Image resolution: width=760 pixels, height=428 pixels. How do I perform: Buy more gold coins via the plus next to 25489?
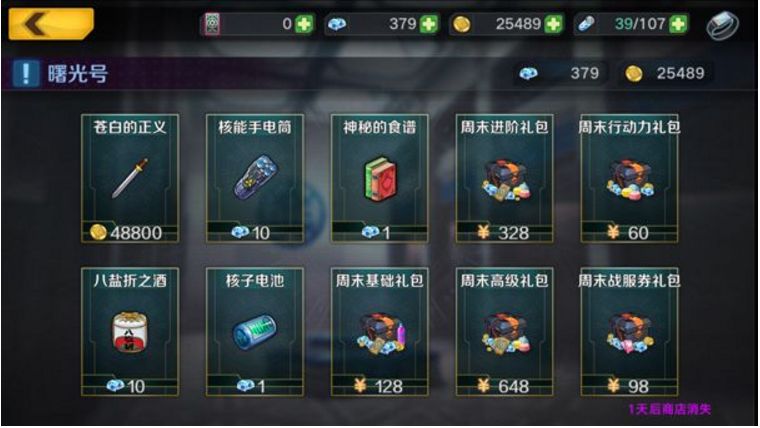(553, 24)
